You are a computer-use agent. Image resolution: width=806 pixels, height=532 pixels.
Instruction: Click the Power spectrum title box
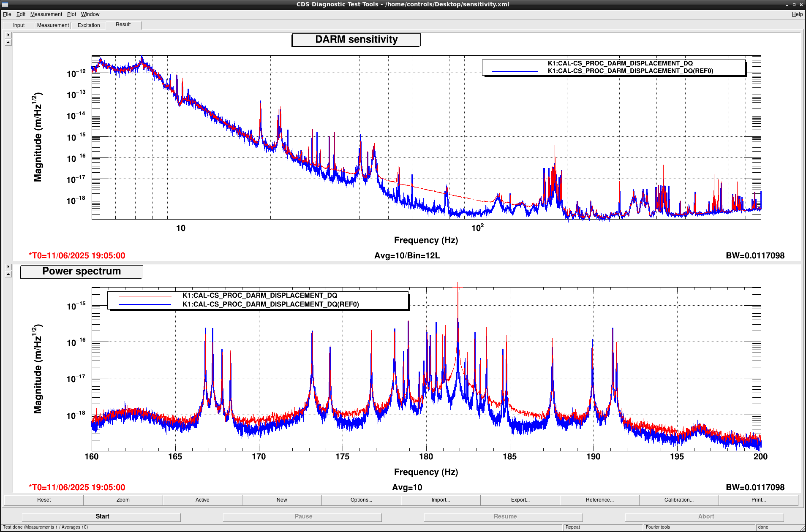[82, 271]
